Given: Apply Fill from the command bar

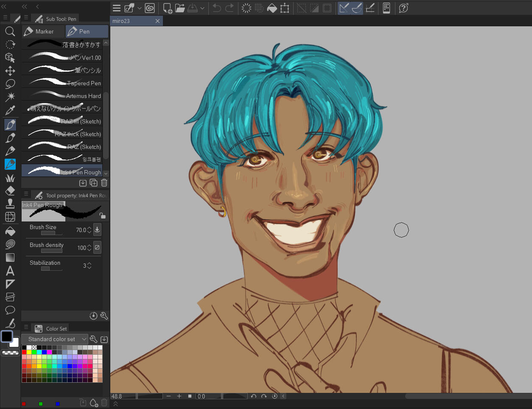Looking at the screenshot, I should point(272,8).
